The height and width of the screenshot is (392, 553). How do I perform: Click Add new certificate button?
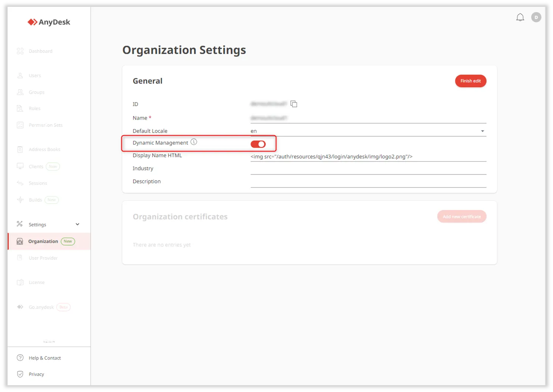pyautogui.click(x=462, y=216)
